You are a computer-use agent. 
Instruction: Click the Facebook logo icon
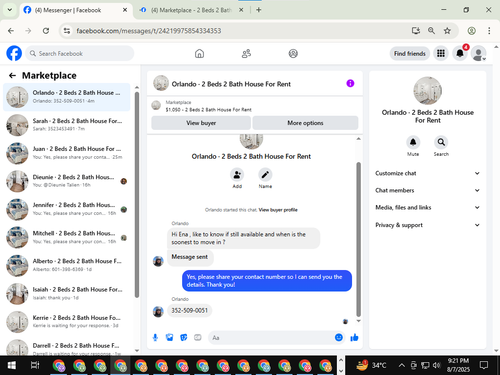pyautogui.click(x=14, y=53)
